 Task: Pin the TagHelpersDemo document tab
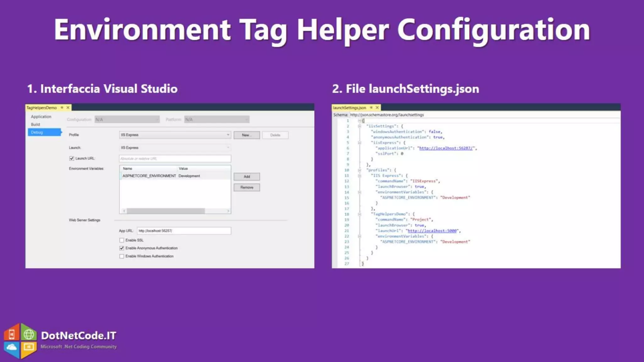pyautogui.click(x=62, y=107)
